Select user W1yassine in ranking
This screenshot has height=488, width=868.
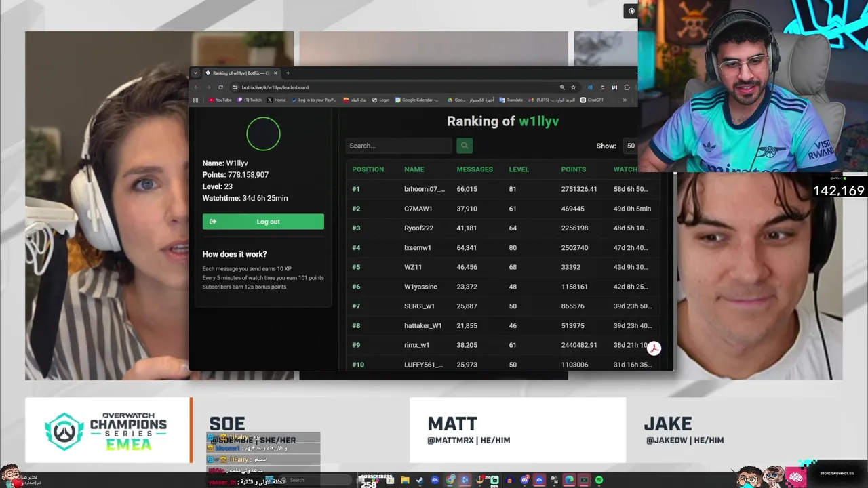point(420,287)
